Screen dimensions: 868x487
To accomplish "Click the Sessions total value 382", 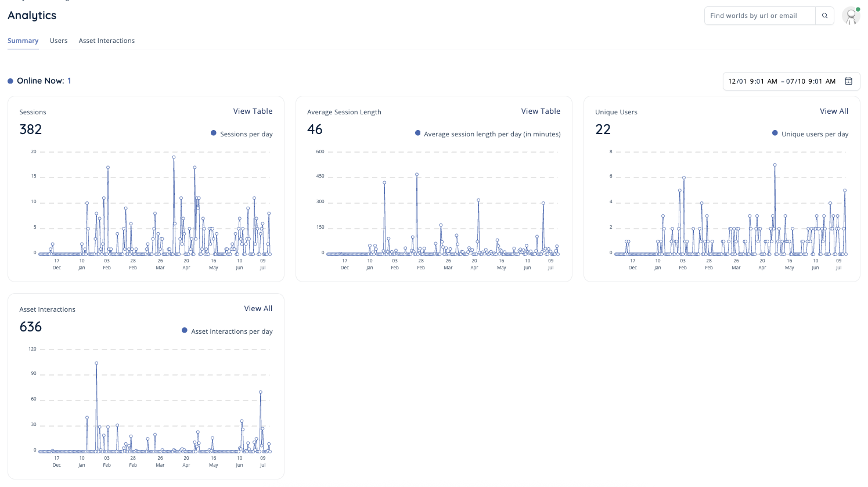I will coord(31,129).
